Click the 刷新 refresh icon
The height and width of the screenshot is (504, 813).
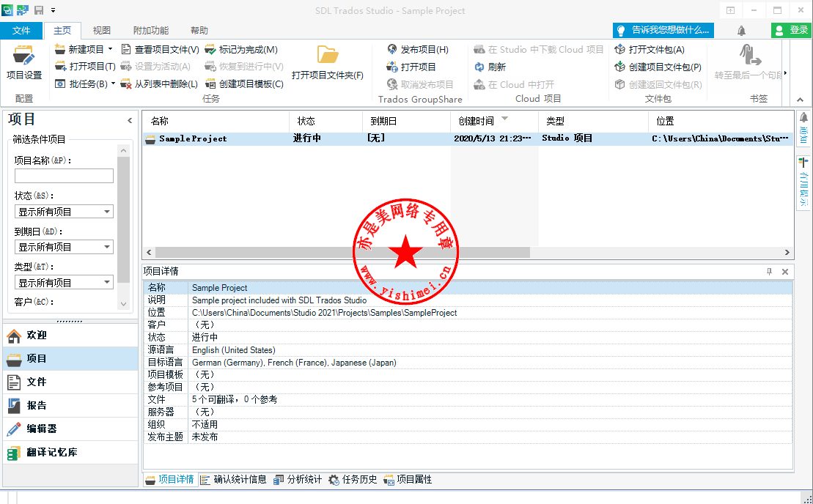[479, 67]
